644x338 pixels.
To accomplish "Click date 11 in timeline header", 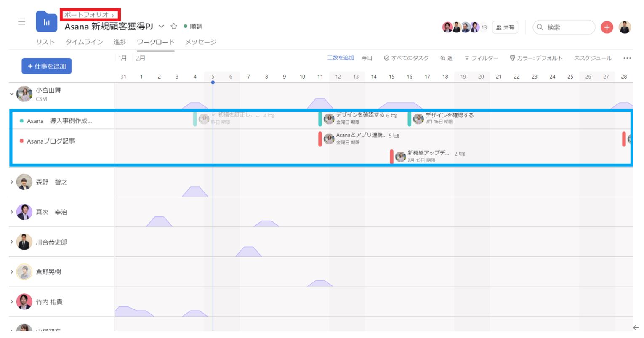I will (320, 77).
